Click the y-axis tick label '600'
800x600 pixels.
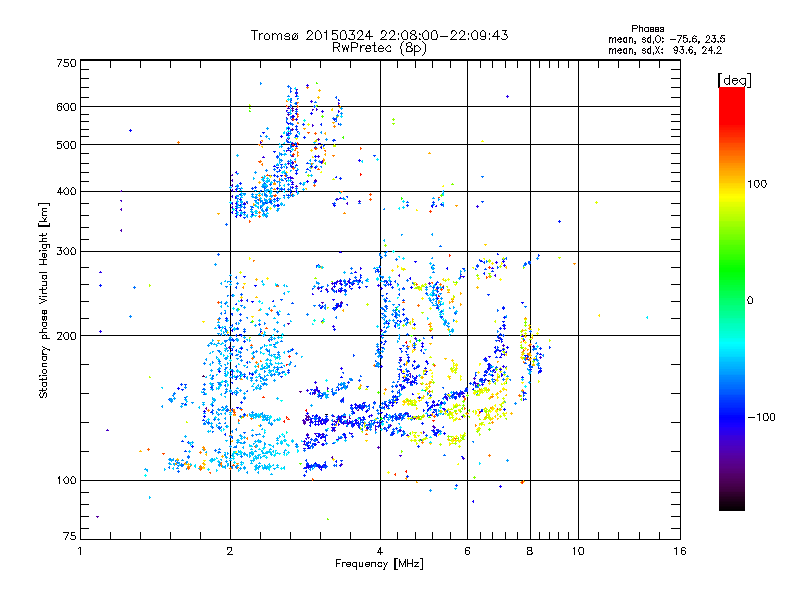point(67,107)
